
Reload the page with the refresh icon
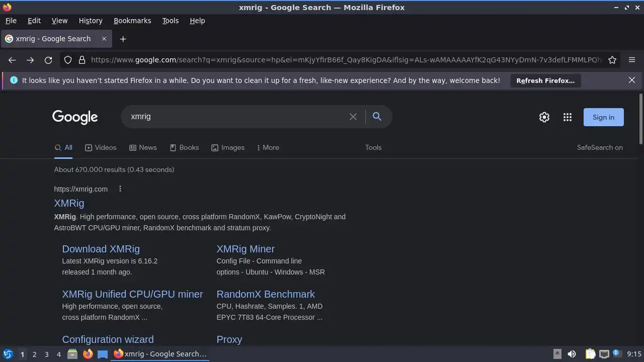48,60
